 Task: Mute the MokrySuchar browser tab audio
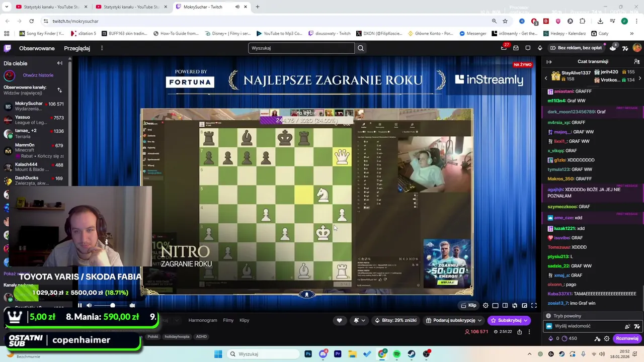click(237, 7)
